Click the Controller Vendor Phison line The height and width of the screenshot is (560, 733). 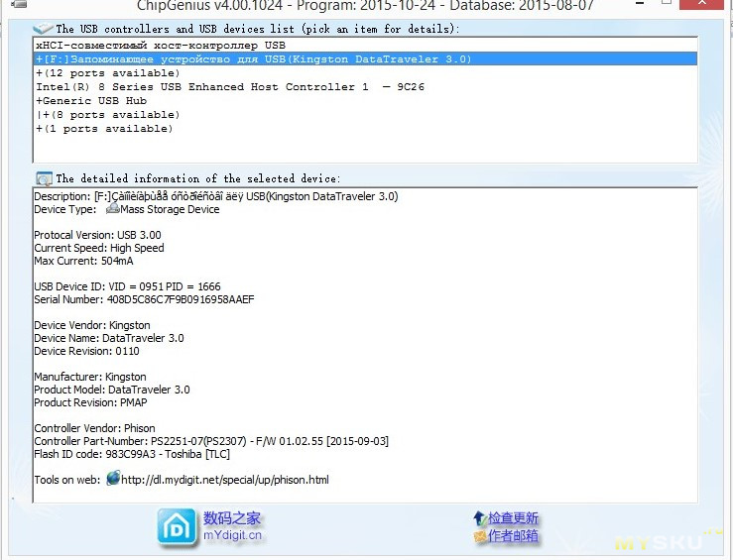click(x=94, y=428)
